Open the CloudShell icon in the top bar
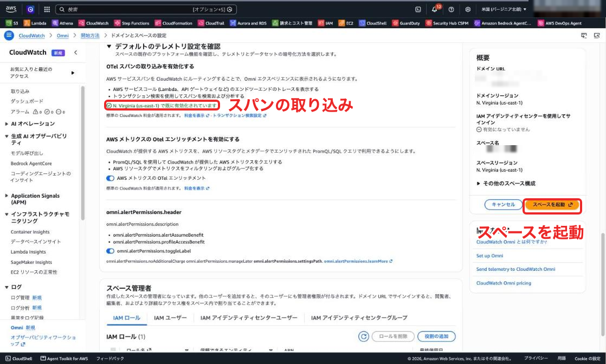 418,9
